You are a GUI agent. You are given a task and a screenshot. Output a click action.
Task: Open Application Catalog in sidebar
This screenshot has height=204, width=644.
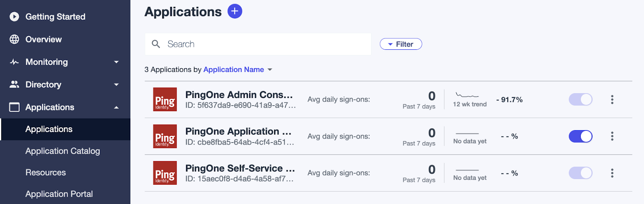pos(62,151)
